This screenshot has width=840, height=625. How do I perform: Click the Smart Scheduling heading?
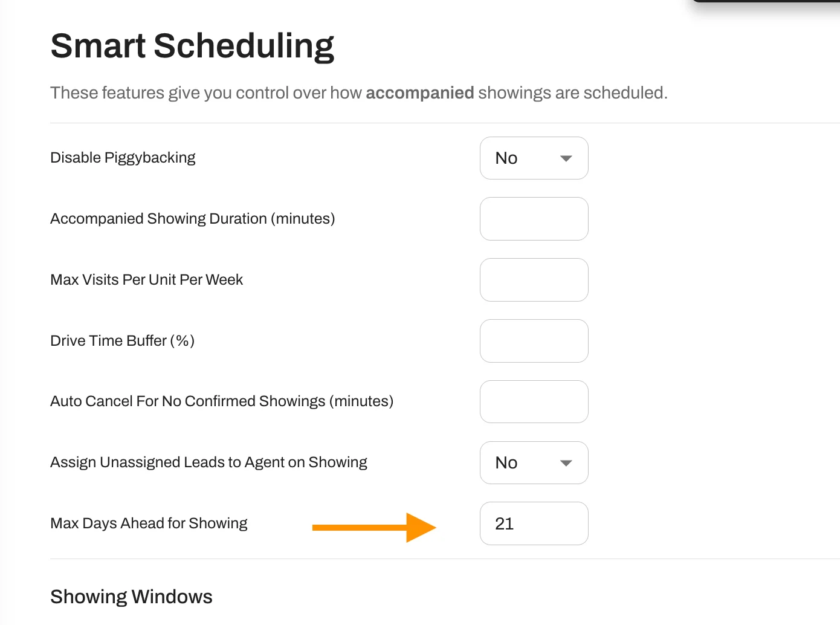tap(192, 45)
